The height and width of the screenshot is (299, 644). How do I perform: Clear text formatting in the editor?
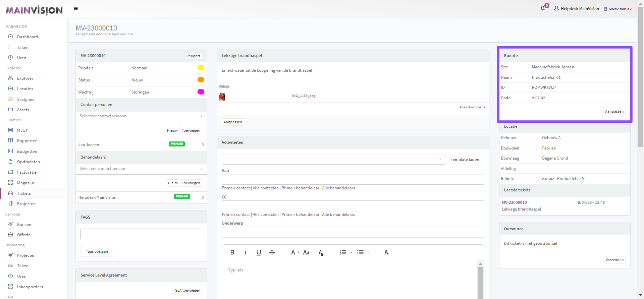point(386,252)
